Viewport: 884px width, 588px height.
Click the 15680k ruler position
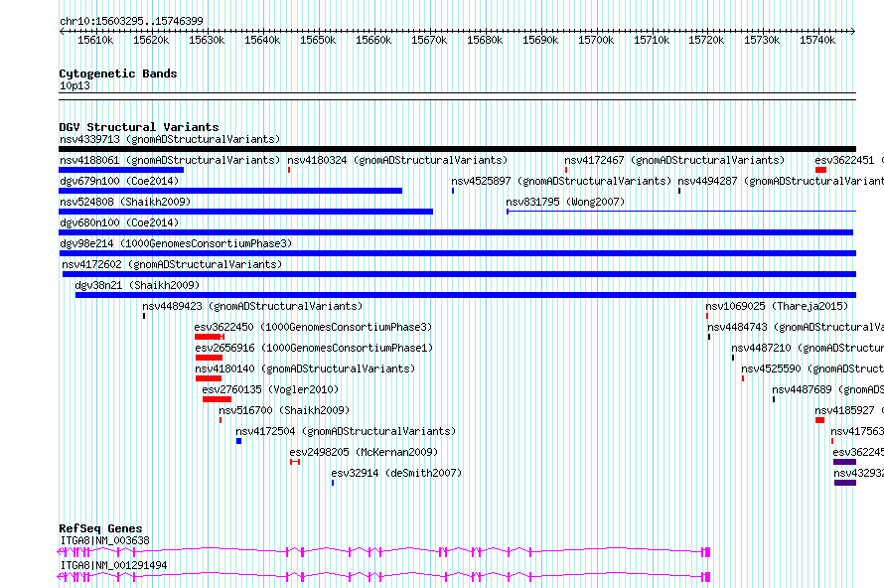tap(485, 40)
